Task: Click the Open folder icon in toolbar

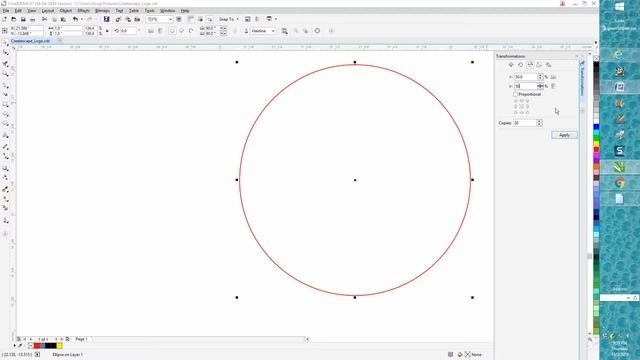Action: tap(13, 19)
